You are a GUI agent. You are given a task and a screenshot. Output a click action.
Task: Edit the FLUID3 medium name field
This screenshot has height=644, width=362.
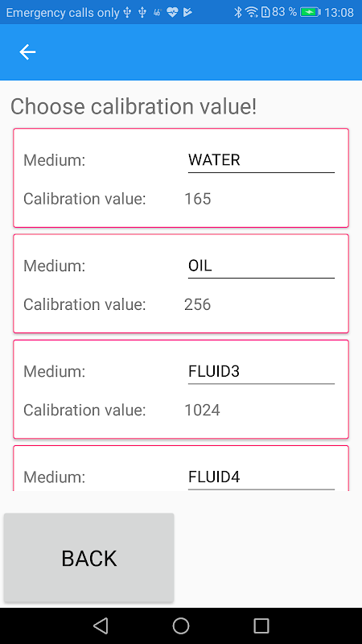tap(261, 371)
